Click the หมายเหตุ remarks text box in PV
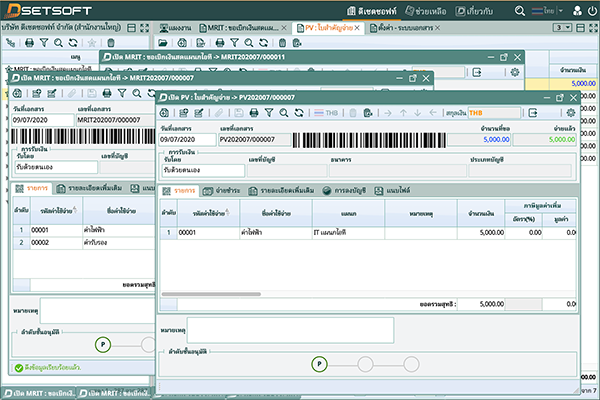The width and height of the screenshot is (600, 400). coord(290,329)
